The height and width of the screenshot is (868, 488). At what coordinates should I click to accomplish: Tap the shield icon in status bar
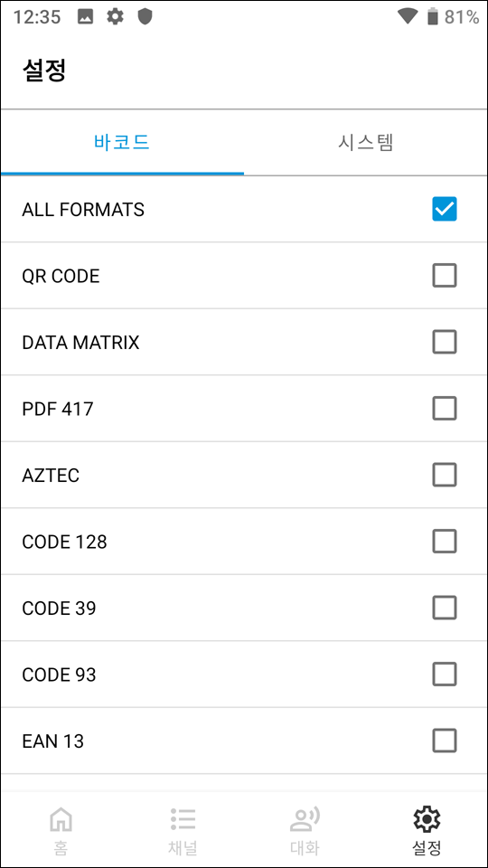(145, 17)
